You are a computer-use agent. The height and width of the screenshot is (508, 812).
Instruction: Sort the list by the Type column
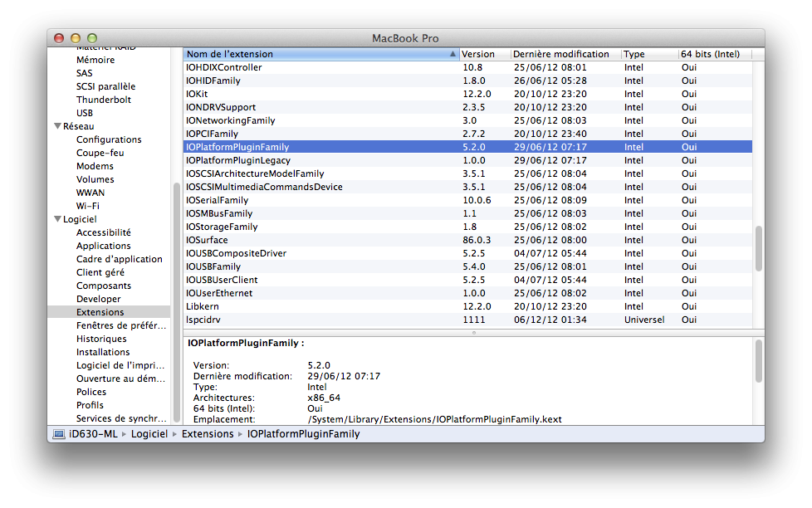tap(633, 53)
